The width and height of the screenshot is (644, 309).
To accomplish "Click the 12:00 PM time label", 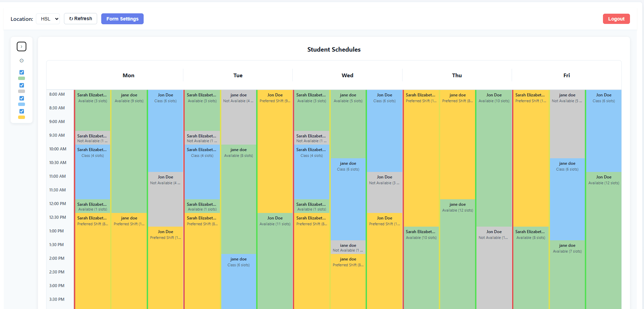I will (x=57, y=204).
